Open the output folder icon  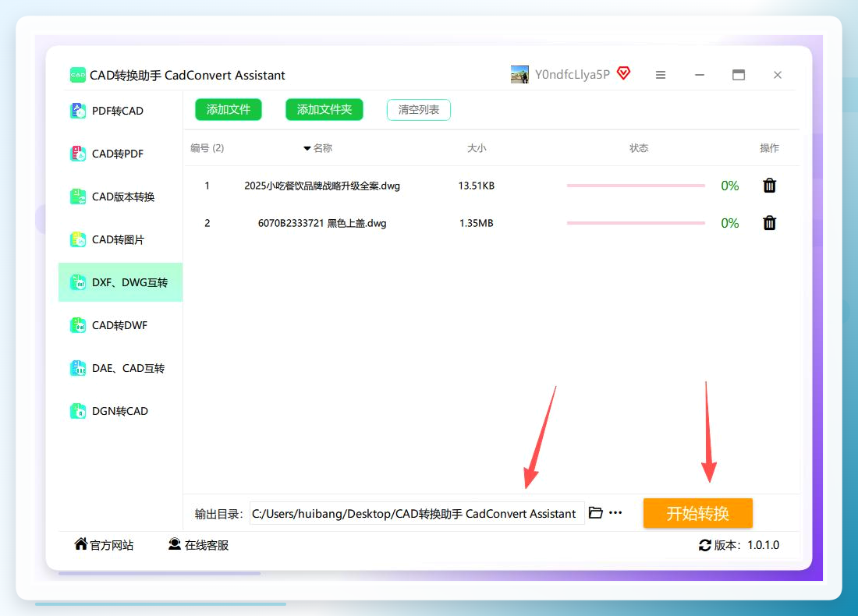pos(595,512)
